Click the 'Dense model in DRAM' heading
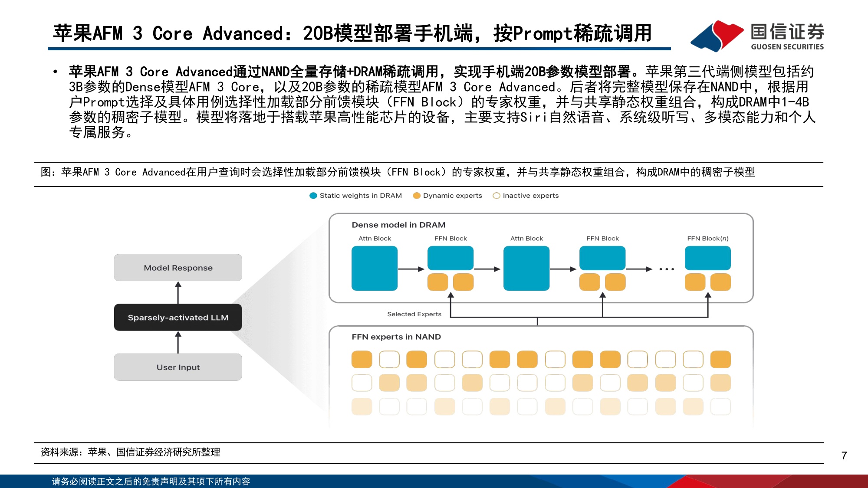868x488 pixels. pyautogui.click(x=398, y=225)
